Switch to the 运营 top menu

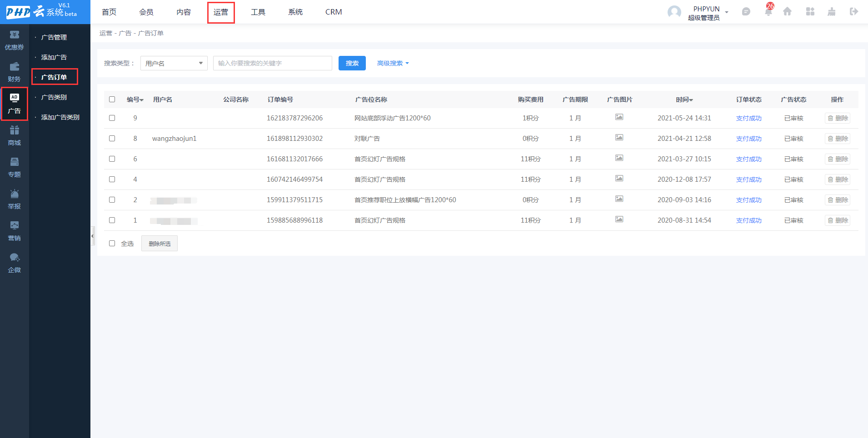click(x=221, y=12)
